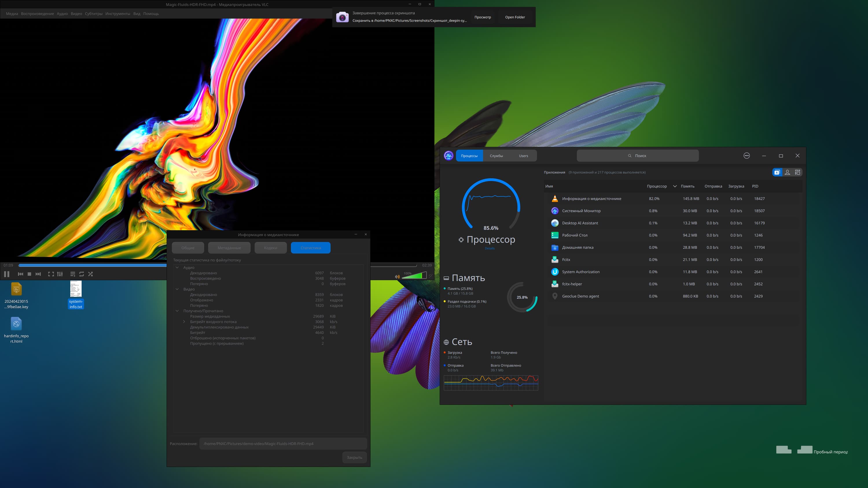Mute audio via speaker icon
The width and height of the screenshot is (868, 488).
(x=397, y=276)
